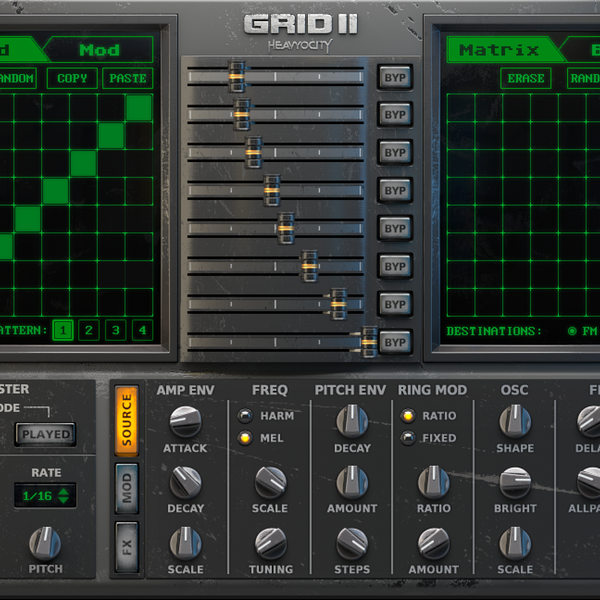This screenshot has width=600, height=600.
Task: Switch to the Matrix tab
Action: [499, 50]
